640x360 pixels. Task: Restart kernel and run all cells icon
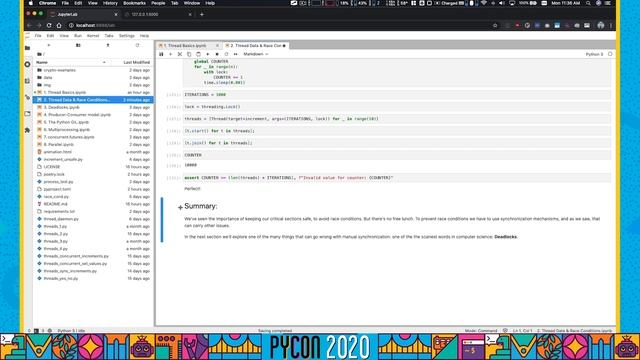click(236, 54)
